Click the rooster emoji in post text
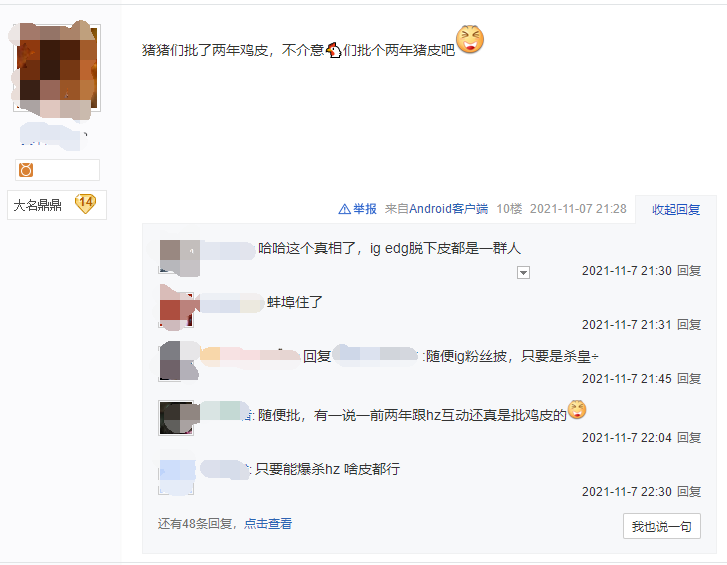The width and height of the screenshot is (727, 565). (333, 50)
